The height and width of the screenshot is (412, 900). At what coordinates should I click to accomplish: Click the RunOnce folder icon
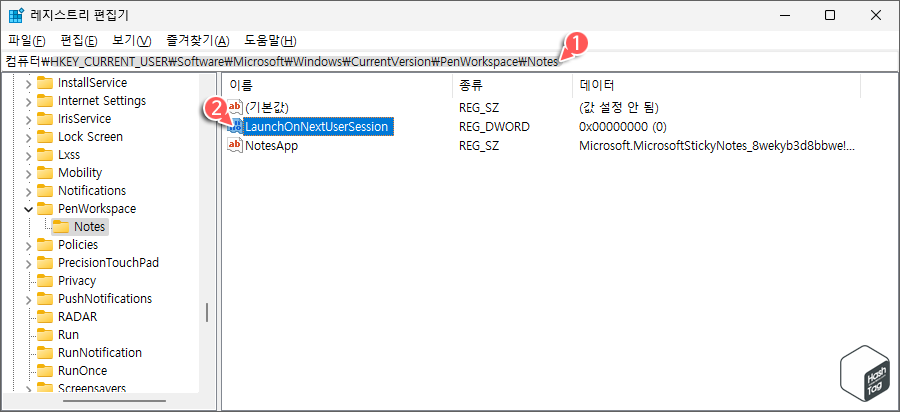coord(45,371)
